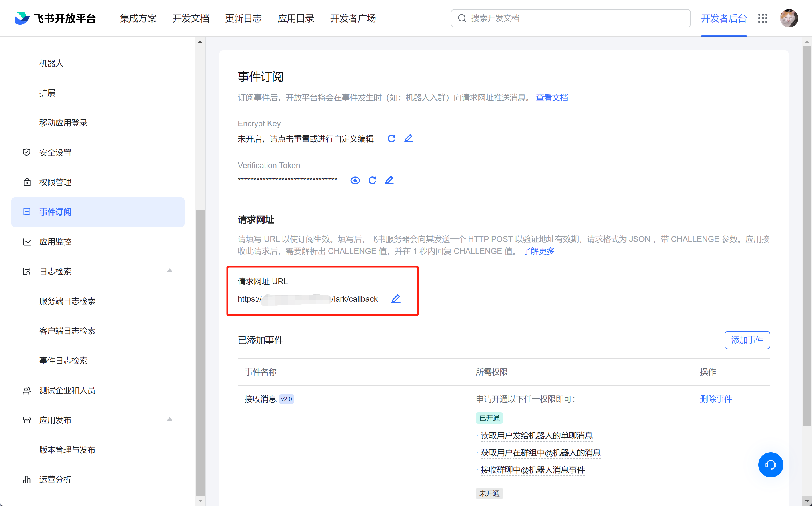Focus the 搜索开发文档 search field
Image resolution: width=812 pixels, height=506 pixels.
click(575, 18)
